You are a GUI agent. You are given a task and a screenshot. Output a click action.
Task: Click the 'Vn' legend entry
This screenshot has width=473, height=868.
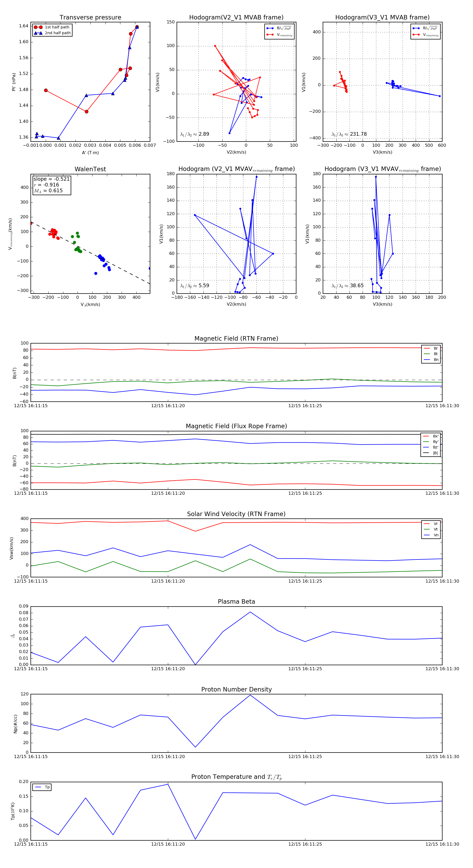tap(431, 535)
